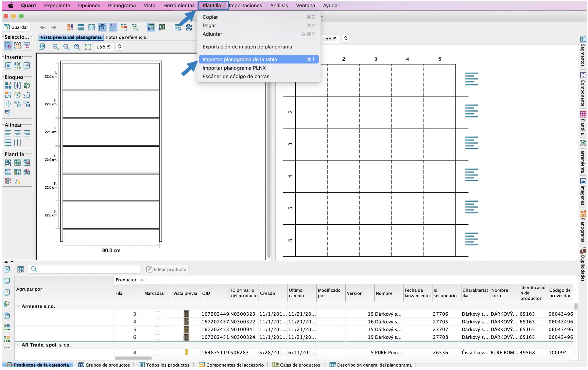The height and width of the screenshot is (370, 588).
Task: Click the planogram preview vertical scrollbar
Action: [269, 170]
